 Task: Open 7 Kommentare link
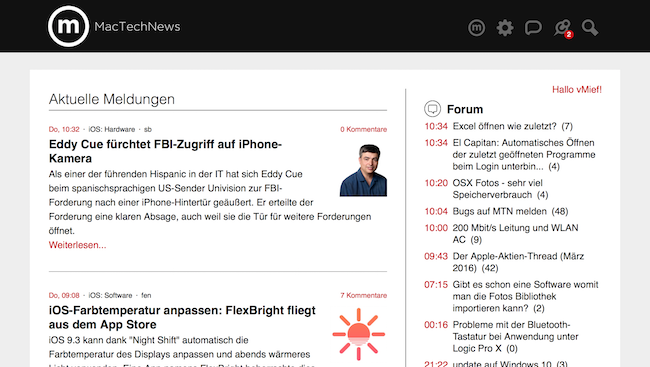(364, 295)
